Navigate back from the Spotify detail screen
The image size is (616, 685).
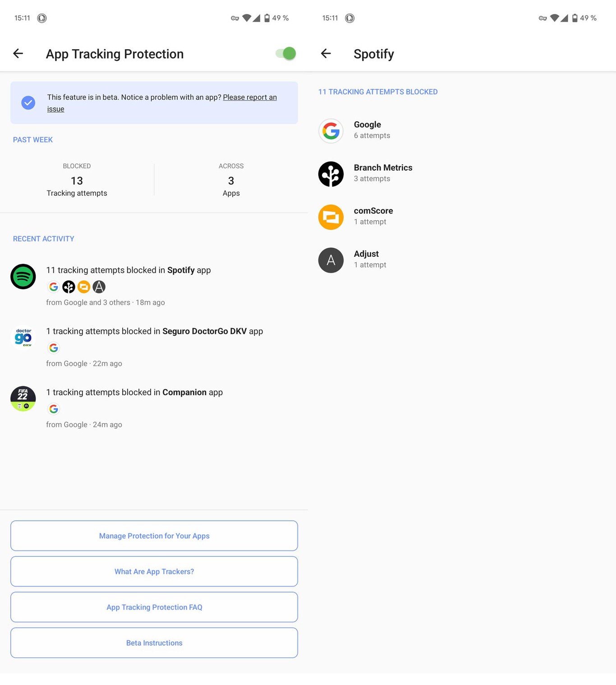coord(326,53)
